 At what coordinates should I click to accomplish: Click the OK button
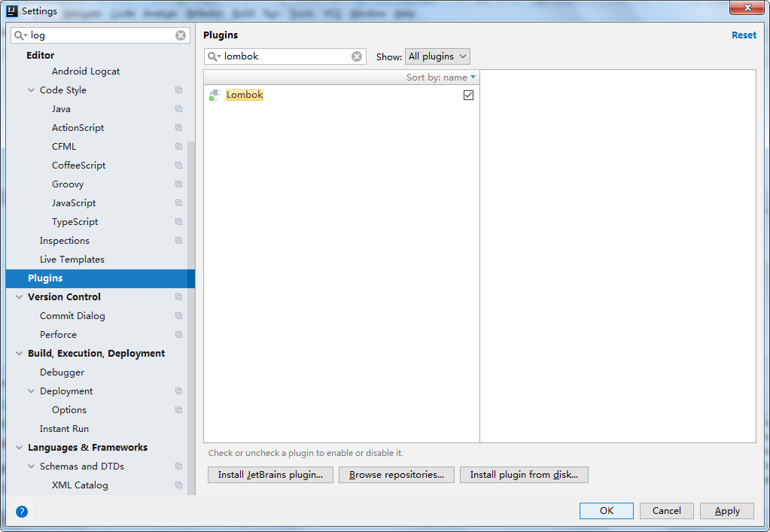[x=607, y=511]
